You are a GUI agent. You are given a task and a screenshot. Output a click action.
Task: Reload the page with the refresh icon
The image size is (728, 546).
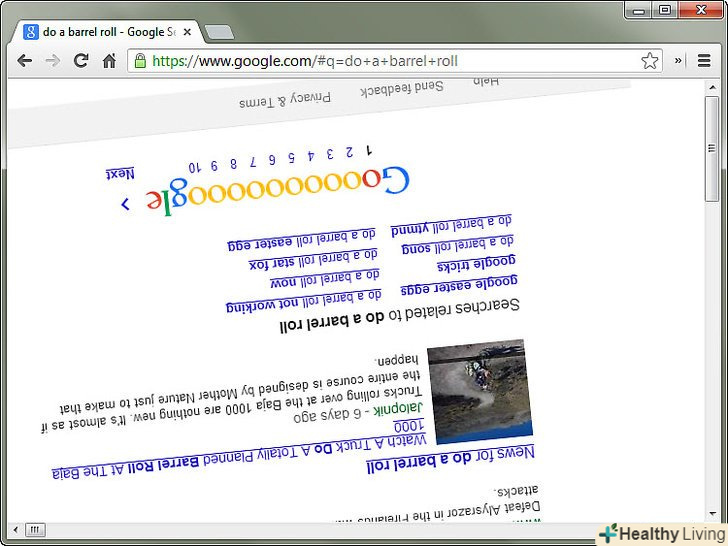[81, 60]
